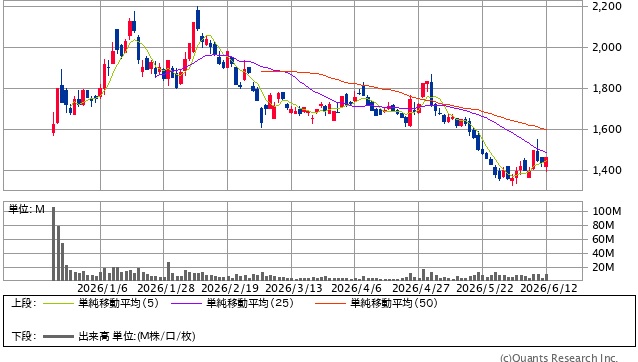Click the 単純移動平均(5) legend entry

point(118,303)
